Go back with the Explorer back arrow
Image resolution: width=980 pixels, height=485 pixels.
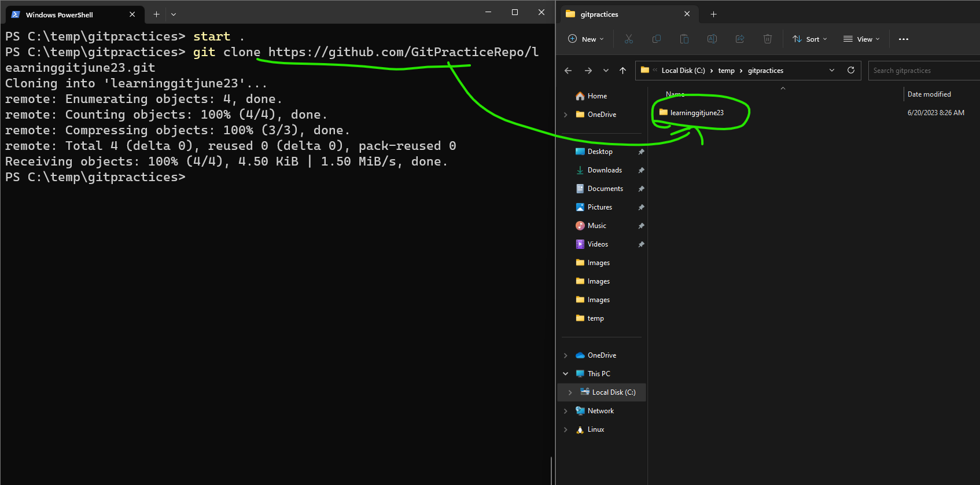[568, 71]
